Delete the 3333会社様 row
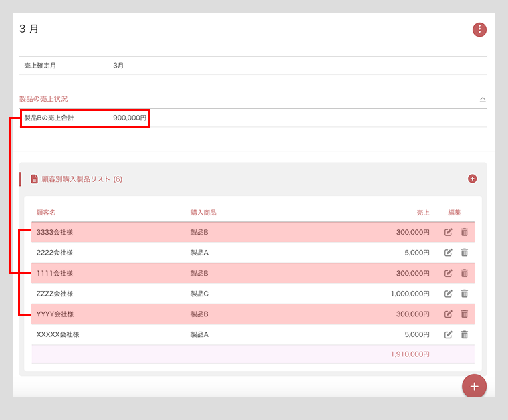Screen dimensions: 508x420 coord(465,233)
